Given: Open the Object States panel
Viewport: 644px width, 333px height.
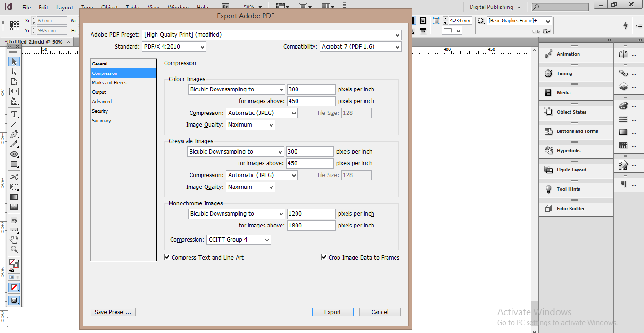Looking at the screenshot, I should tap(576, 112).
